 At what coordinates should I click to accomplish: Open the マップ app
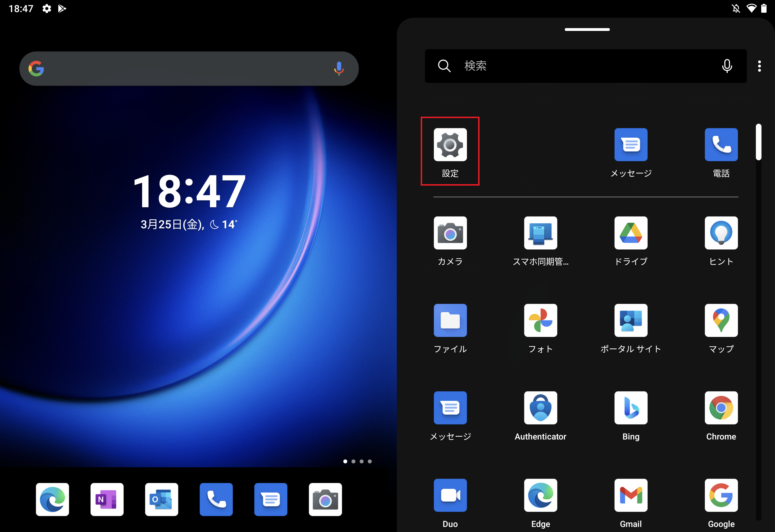[x=721, y=320]
